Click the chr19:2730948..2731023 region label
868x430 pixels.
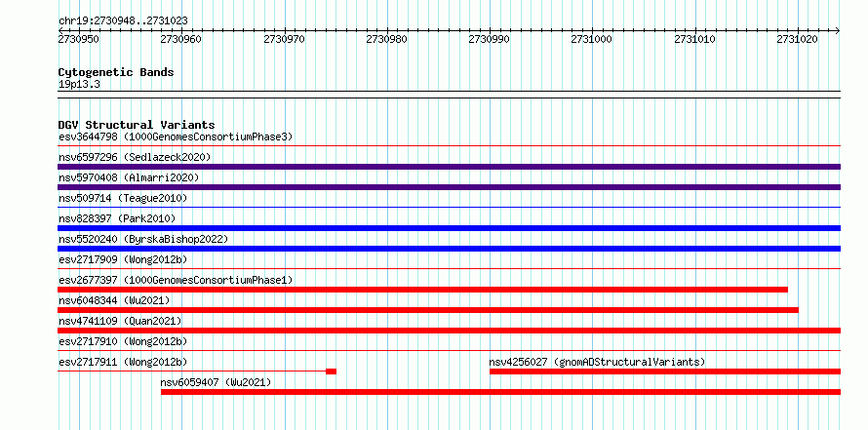pos(123,21)
